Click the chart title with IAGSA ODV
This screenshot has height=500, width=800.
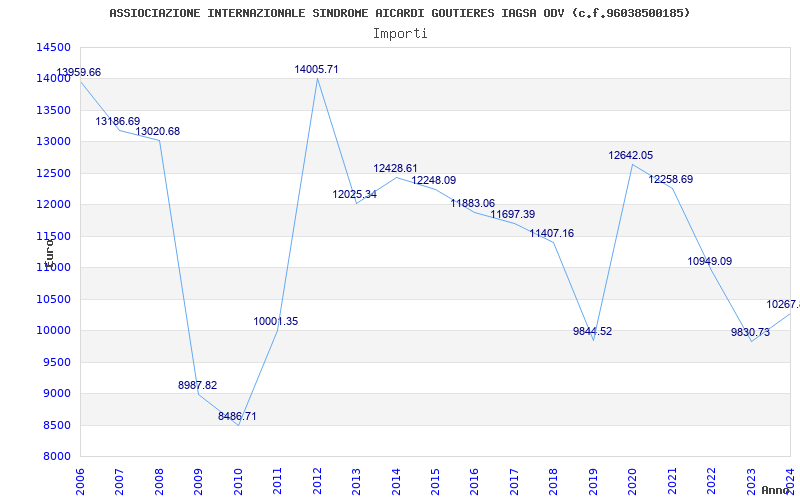pyautogui.click(x=399, y=13)
